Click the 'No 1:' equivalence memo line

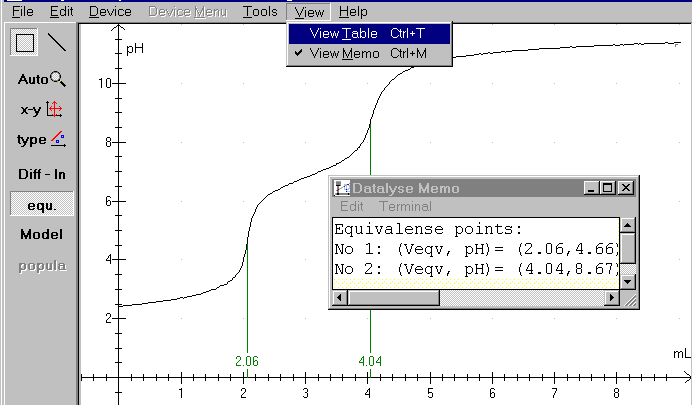[x=477, y=249]
